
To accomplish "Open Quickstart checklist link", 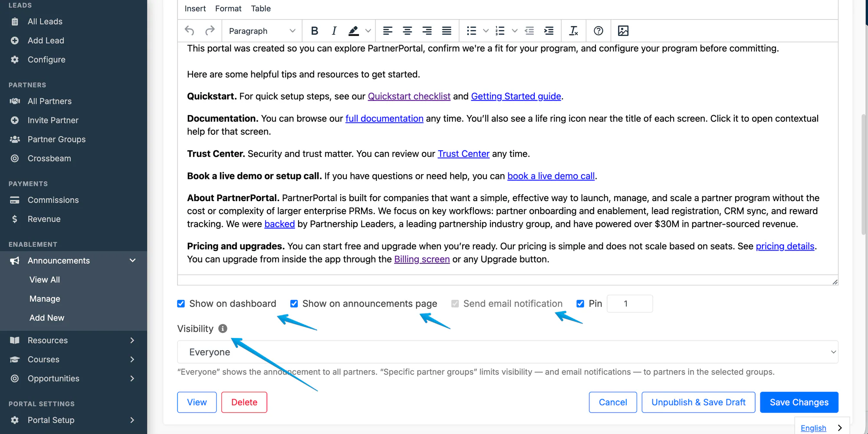I will point(409,96).
